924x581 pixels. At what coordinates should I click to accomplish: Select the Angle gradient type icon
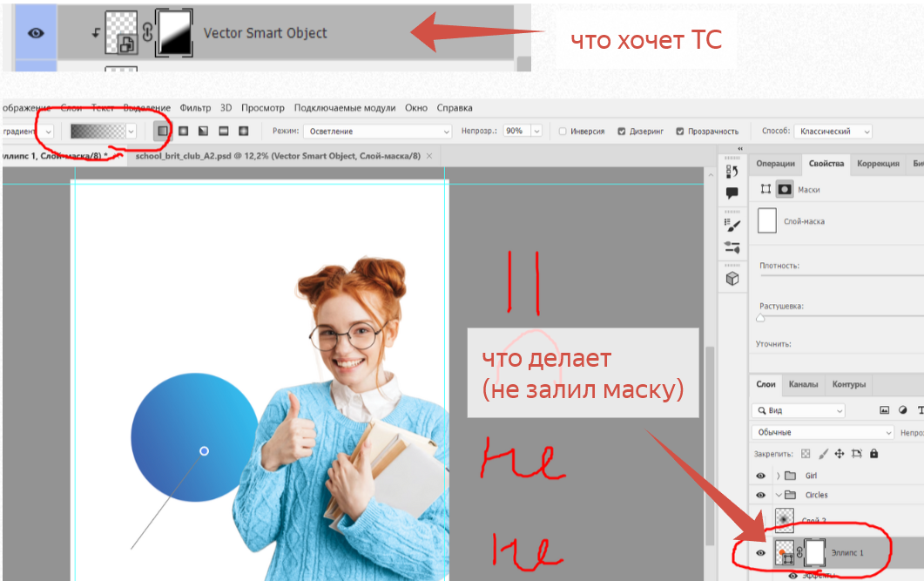[x=203, y=131]
